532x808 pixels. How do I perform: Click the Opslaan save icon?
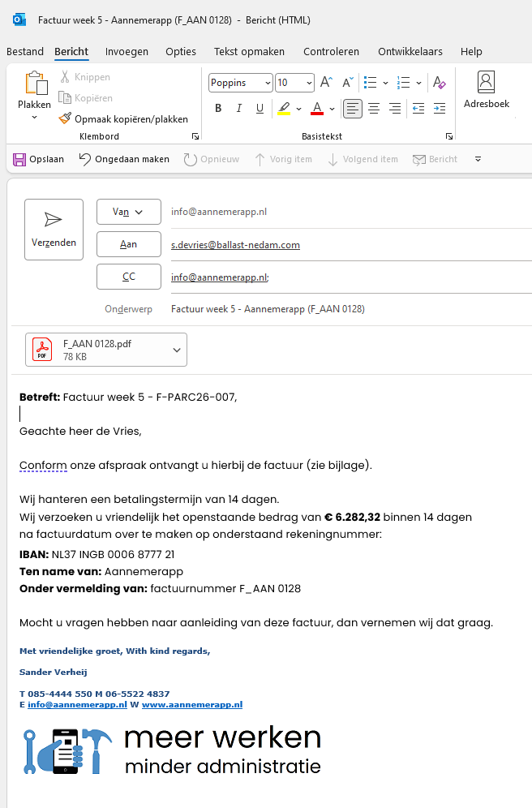click(x=19, y=159)
